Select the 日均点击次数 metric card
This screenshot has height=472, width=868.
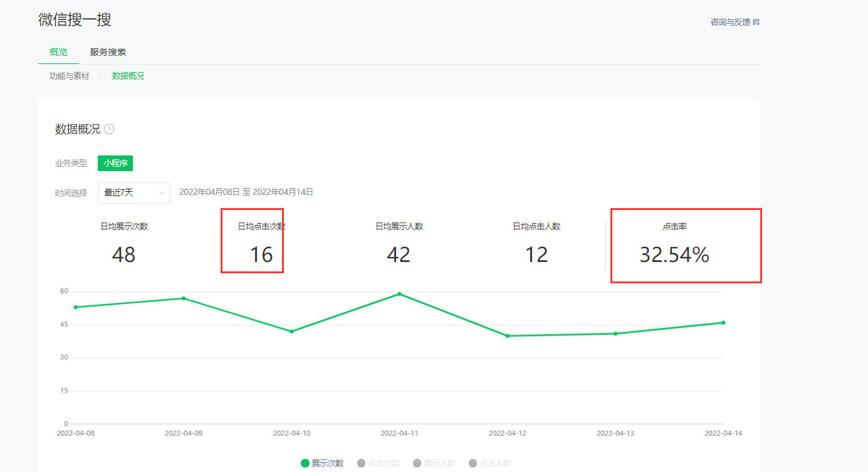click(x=261, y=243)
